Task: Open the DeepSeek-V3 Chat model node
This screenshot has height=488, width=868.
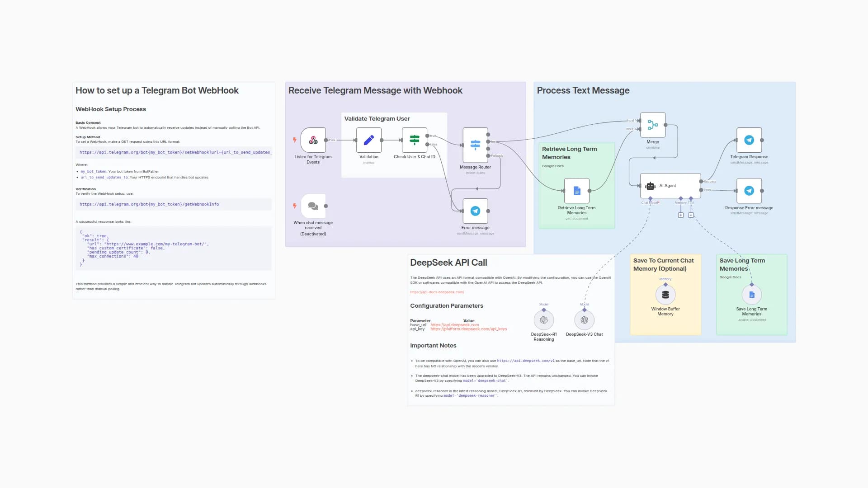Action: tap(585, 320)
